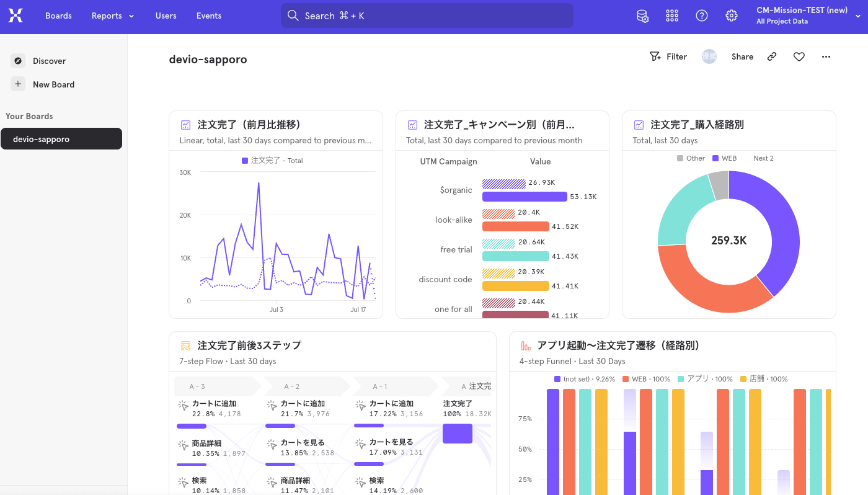Click the search field

pyautogui.click(x=427, y=15)
